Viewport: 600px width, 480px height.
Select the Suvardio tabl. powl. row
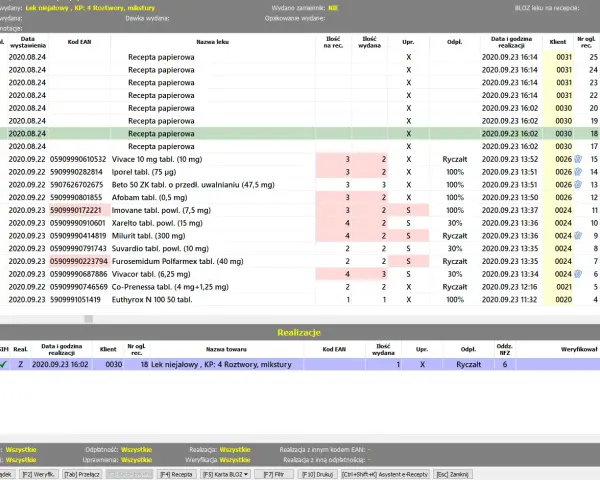300,248
